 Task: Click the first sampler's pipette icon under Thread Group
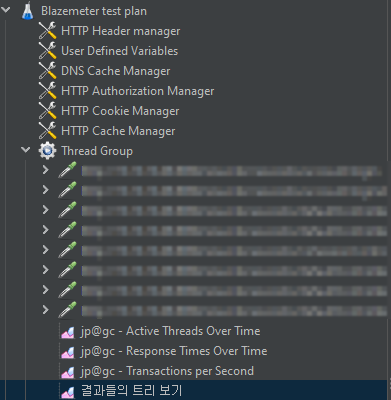click(67, 170)
